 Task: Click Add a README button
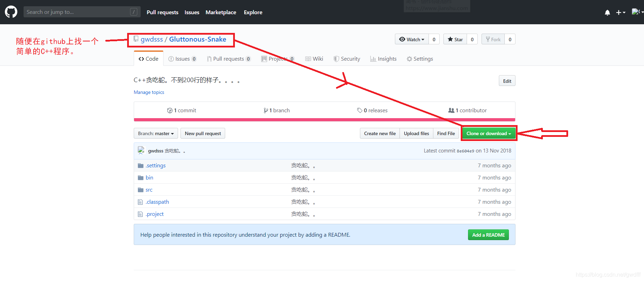[x=488, y=235]
